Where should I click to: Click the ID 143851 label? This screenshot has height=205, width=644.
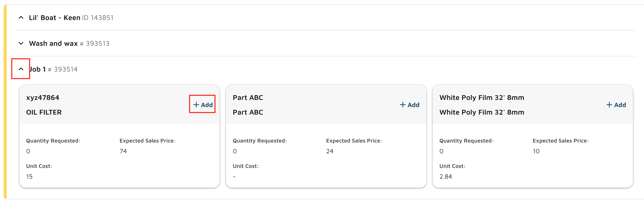pos(98,18)
